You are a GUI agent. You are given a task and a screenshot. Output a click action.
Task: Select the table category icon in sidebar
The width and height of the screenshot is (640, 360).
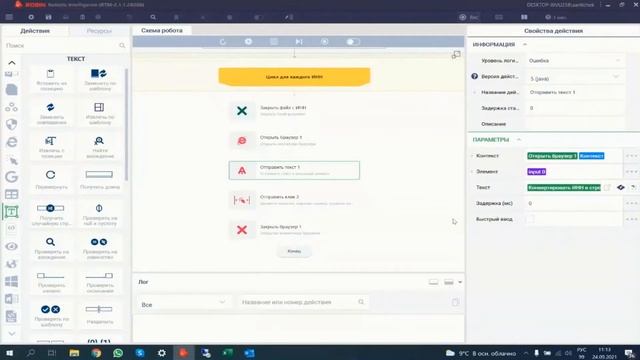click(x=11, y=194)
